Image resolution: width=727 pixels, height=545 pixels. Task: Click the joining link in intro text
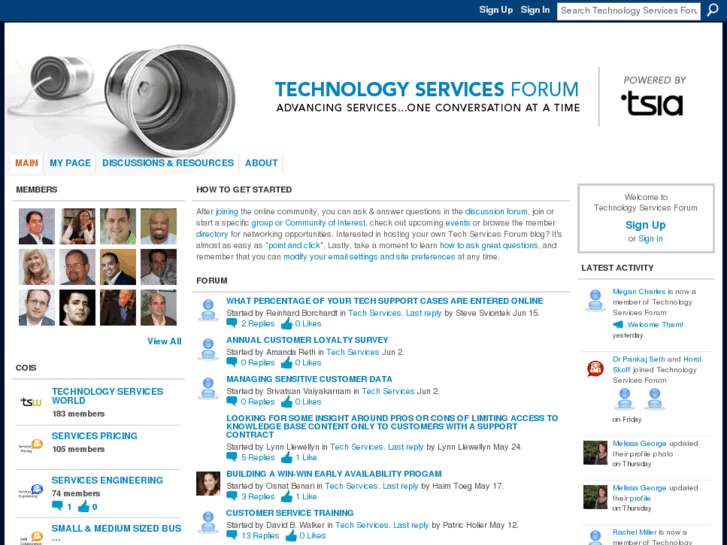[227, 212]
